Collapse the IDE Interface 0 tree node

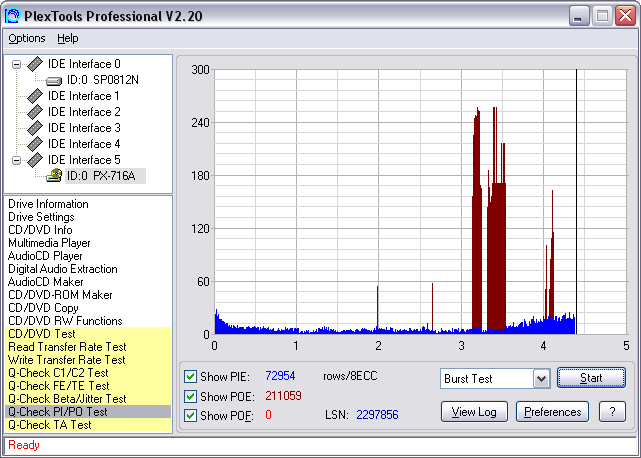16,64
